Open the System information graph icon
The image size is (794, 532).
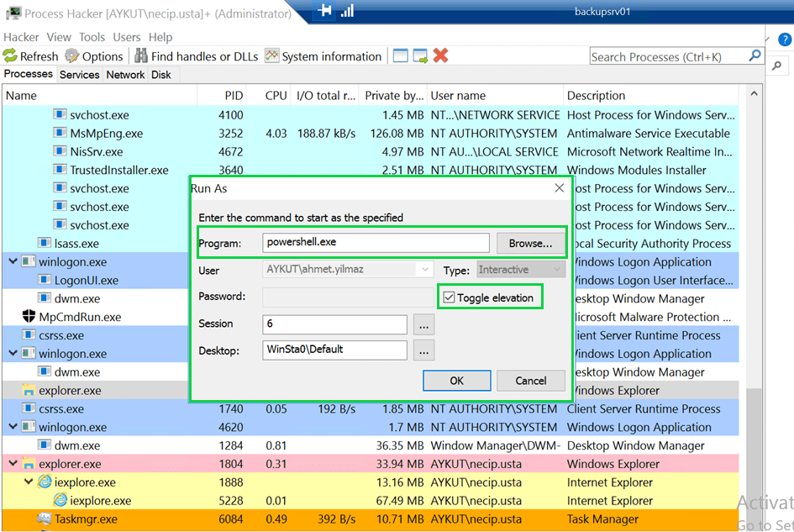point(271,56)
